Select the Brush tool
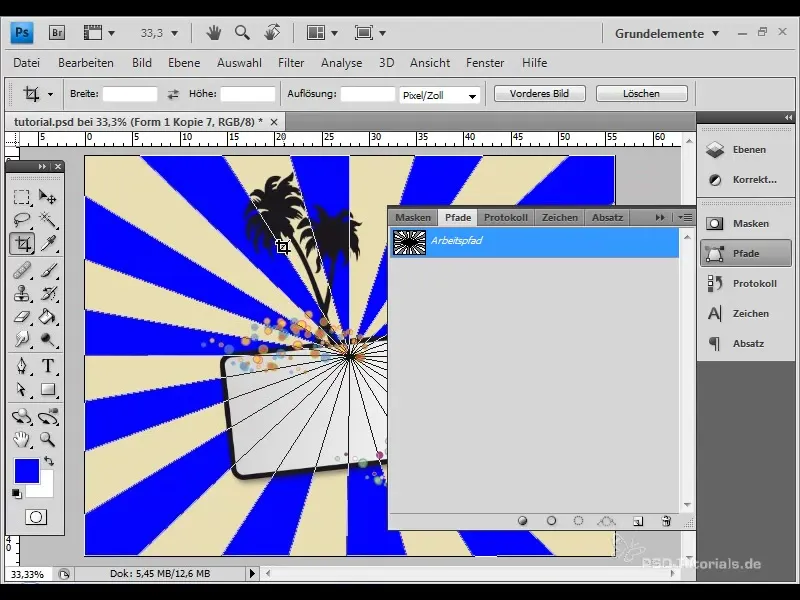Screen dimensions: 800x600 [48, 270]
